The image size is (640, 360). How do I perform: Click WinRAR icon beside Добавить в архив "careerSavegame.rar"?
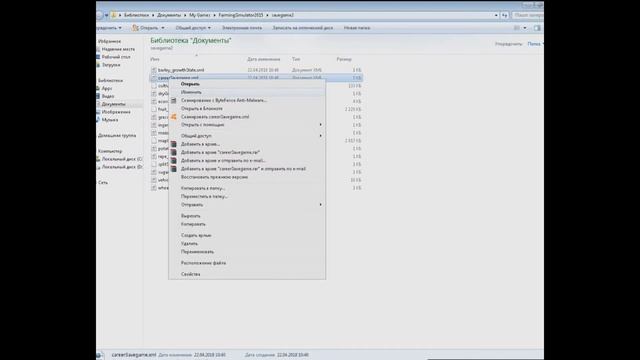point(173,152)
